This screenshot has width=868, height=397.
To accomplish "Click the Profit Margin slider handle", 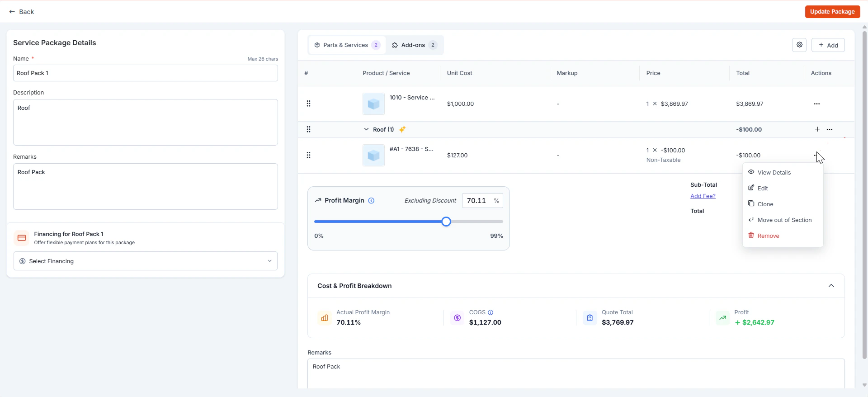I will (x=446, y=222).
